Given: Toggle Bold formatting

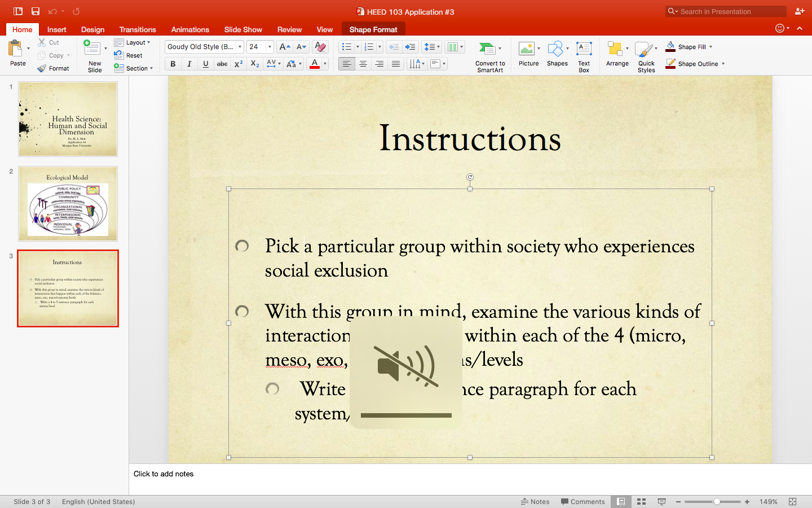Looking at the screenshot, I should (173, 64).
